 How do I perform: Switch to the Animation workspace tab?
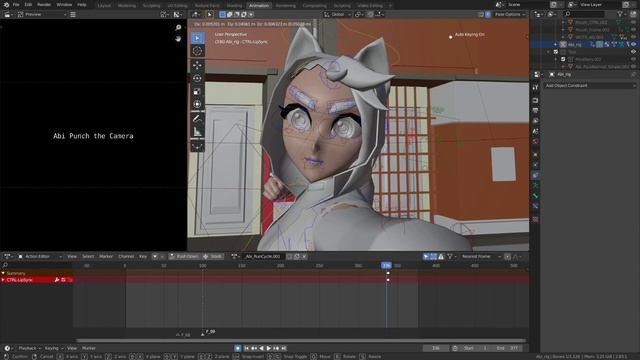(x=259, y=6)
